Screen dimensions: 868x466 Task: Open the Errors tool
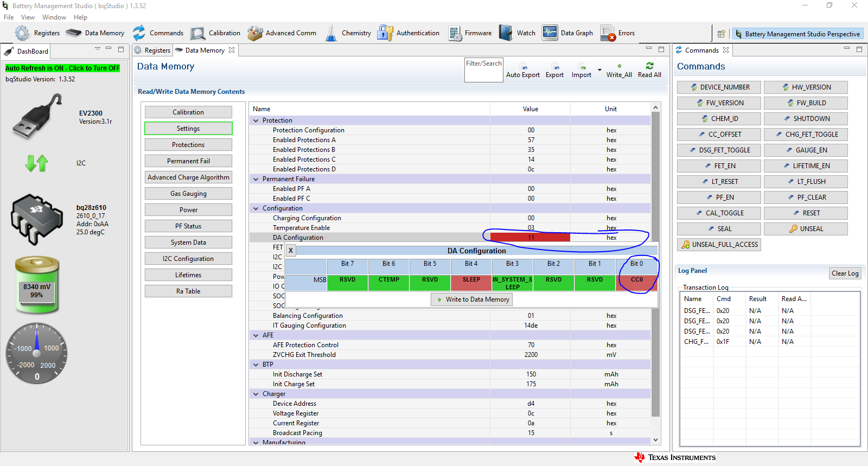(x=617, y=33)
